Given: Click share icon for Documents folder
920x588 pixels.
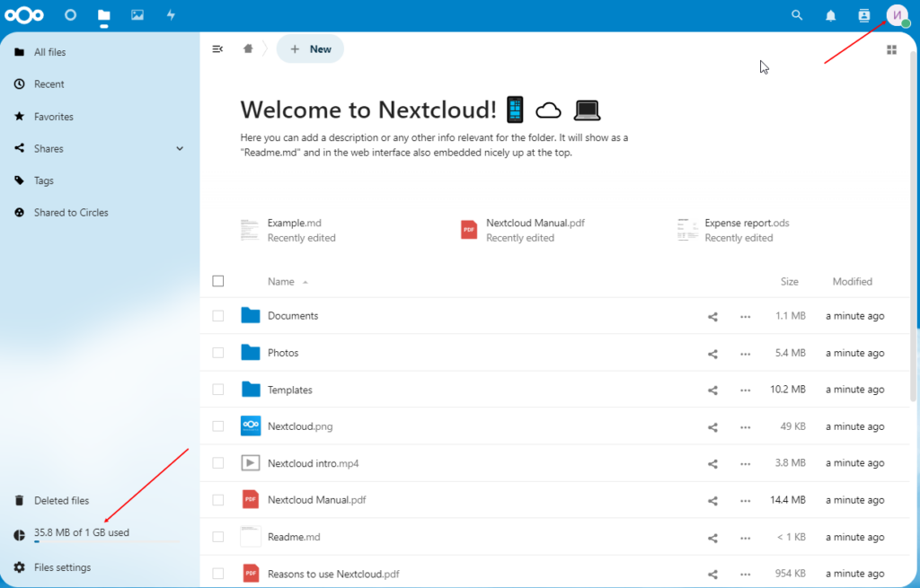Looking at the screenshot, I should (x=712, y=317).
